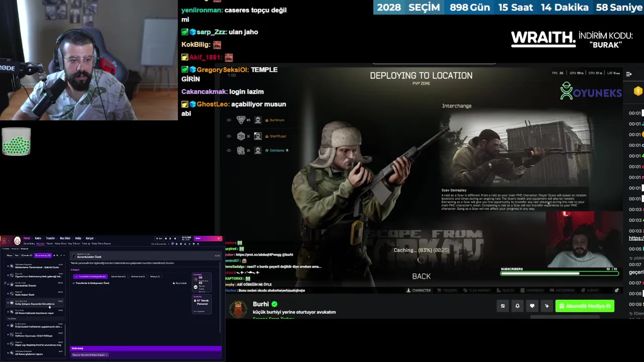This screenshot has width=644, height=362.
Task: Open the Kadro menu in Football Manager
Action: 38,238
